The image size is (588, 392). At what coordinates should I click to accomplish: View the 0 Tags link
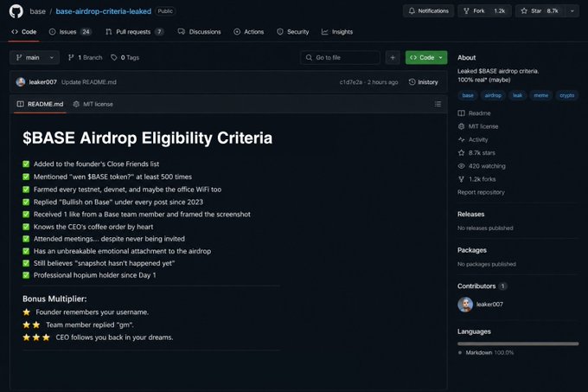coord(125,57)
